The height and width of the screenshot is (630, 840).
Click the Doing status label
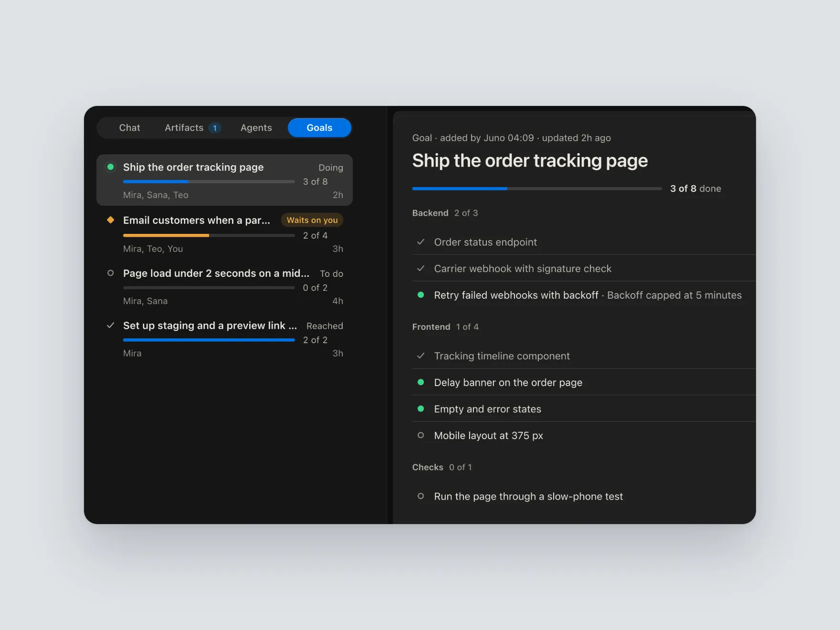click(x=331, y=168)
